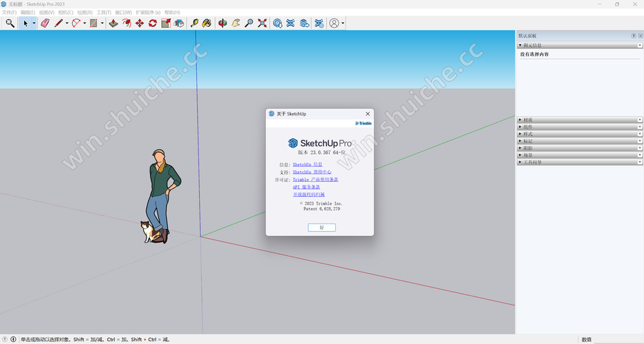Open the Line tool dropdown arrow

67,23
